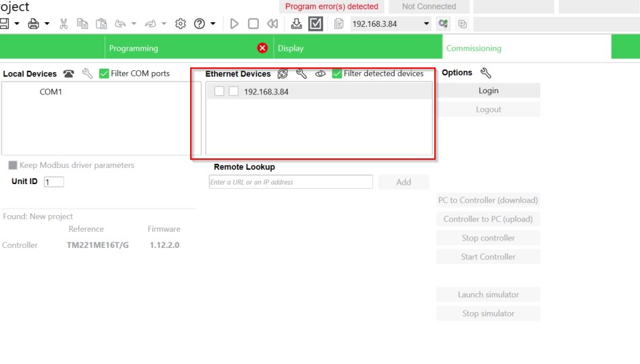Click the TM221ME16T/G controller reference
640x364 pixels.
click(x=98, y=245)
